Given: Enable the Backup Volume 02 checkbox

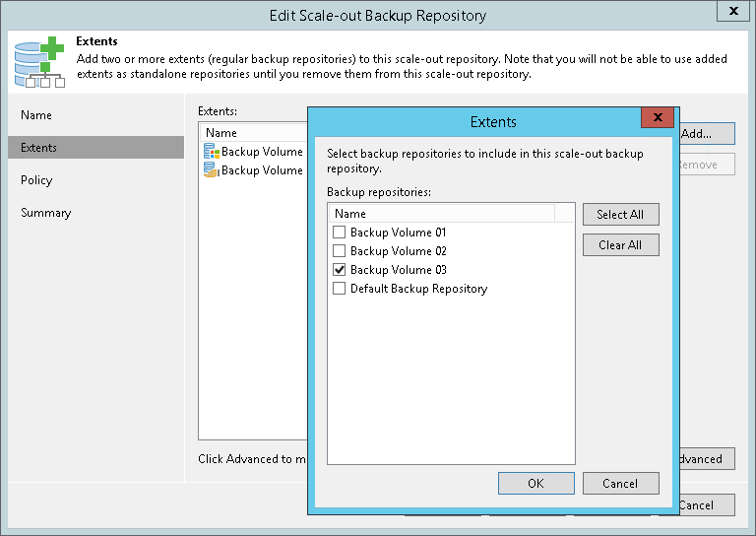Looking at the screenshot, I should pyautogui.click(x=340, y=251).
